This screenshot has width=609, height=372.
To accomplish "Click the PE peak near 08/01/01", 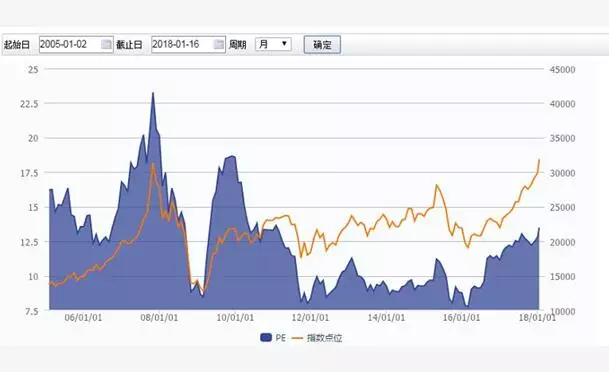I will point(153,93).
